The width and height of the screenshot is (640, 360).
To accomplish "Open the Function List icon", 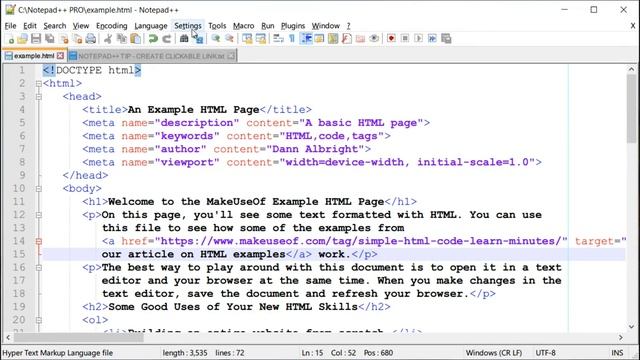I will click(x=347, y=39).
